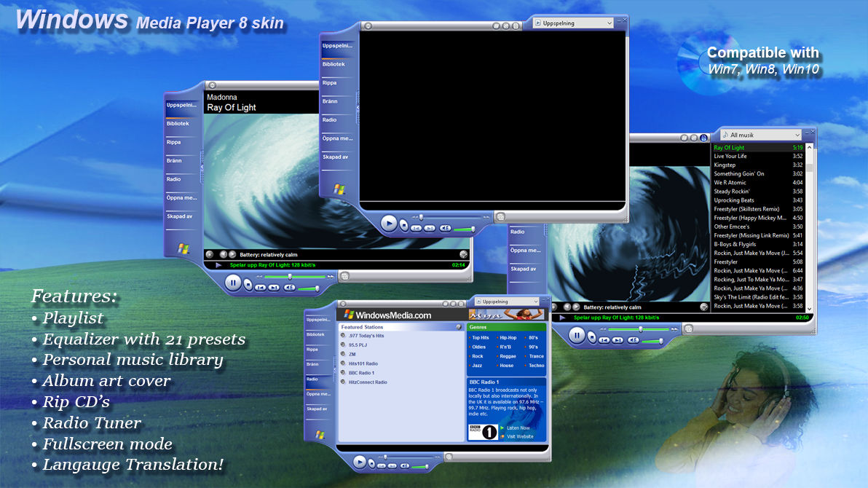
Task: Choose the Jazz genre
Action: pos(477,366)
